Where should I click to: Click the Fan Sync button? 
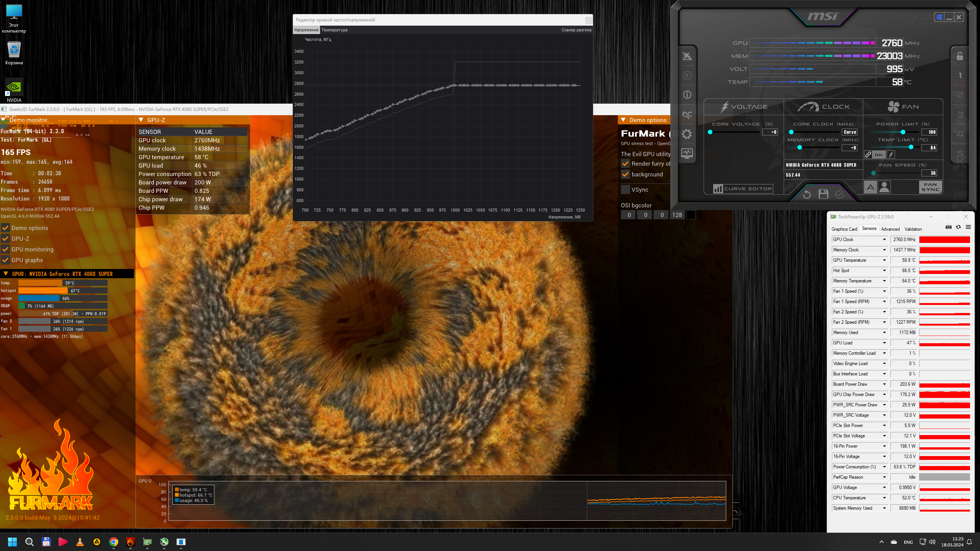point(930,187)
